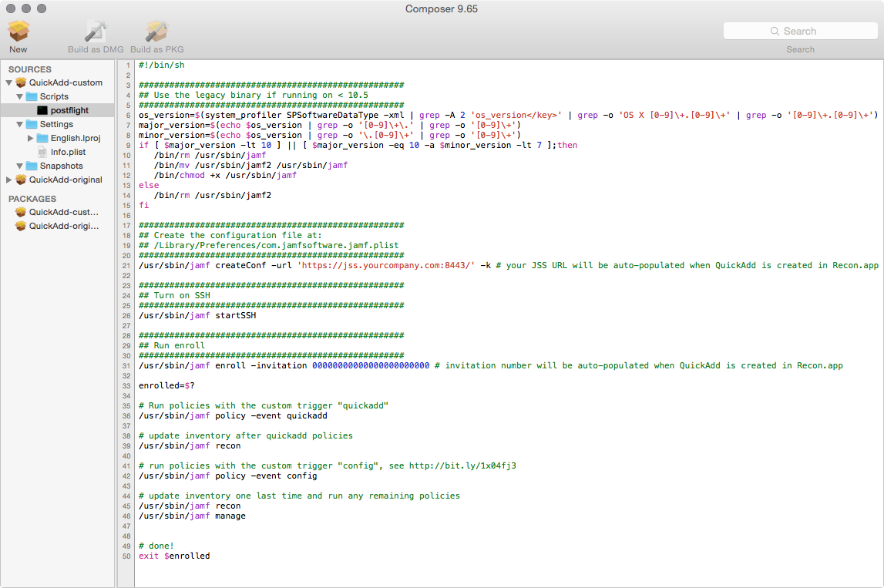This screenshot has width=884, height=588.
Task: Click the SOURCES section header
Action: click(x=30, y=69)
